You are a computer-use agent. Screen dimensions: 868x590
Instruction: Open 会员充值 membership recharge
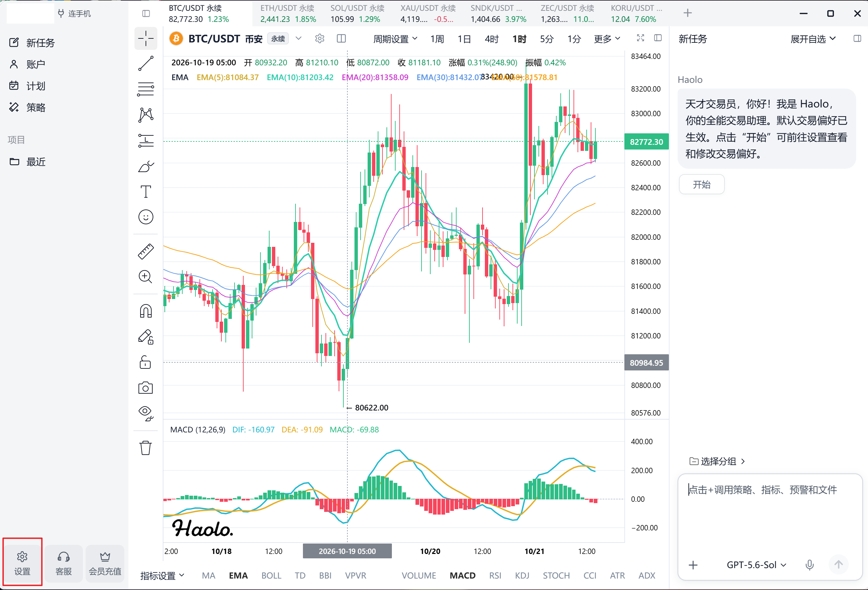pyautogui.click(x=105, y=563)
